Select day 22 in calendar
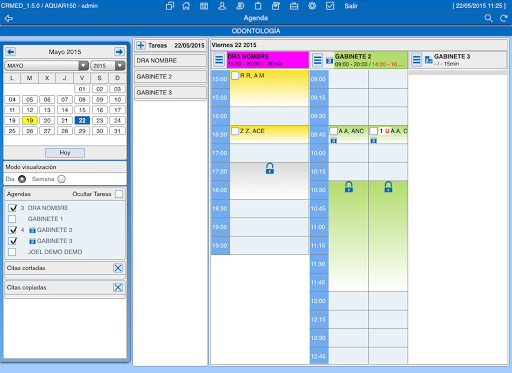This screenshot has height=373, width=512. click(x=82, y=120)
